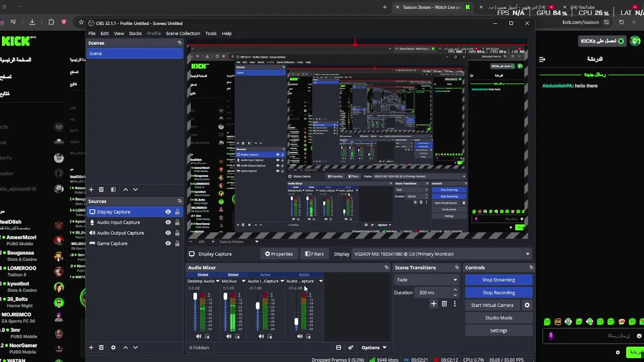Open the Desktop Audio channel menu arrow
Image resolution: width=644 pixels, height=362 pixels.
pos(217,281)
